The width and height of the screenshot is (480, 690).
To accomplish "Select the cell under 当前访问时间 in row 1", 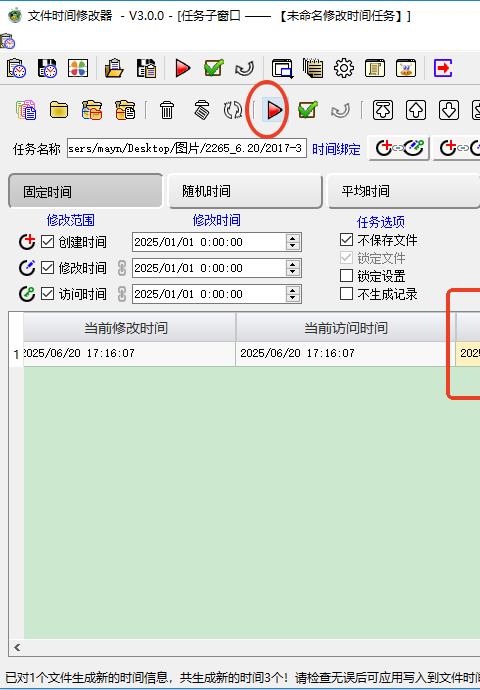I will click(x=346, y=353).
